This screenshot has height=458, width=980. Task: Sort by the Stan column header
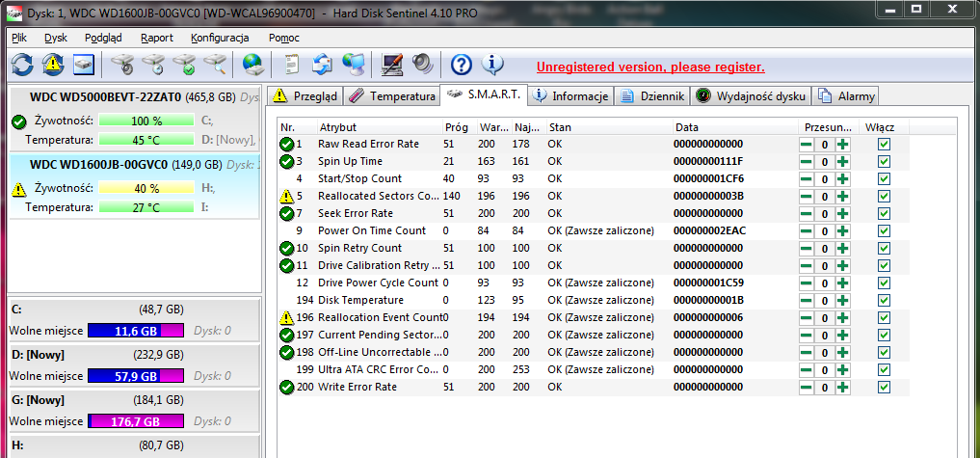(609, 127)
